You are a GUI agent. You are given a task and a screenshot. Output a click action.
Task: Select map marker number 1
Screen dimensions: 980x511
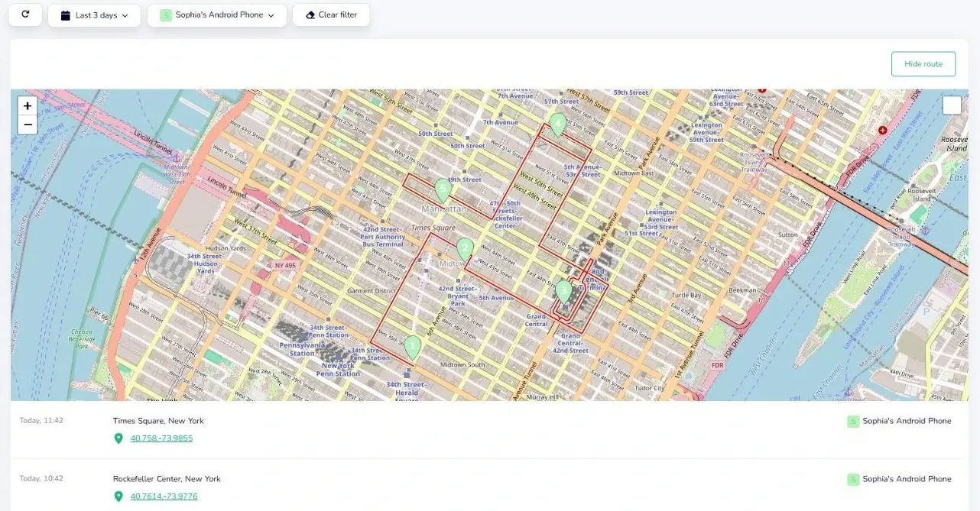coord(413,348)
